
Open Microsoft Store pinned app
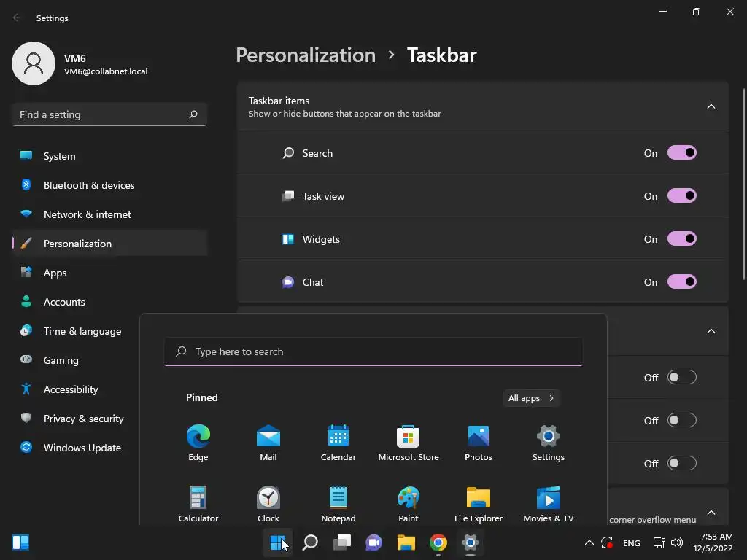(x=409, y=443)
